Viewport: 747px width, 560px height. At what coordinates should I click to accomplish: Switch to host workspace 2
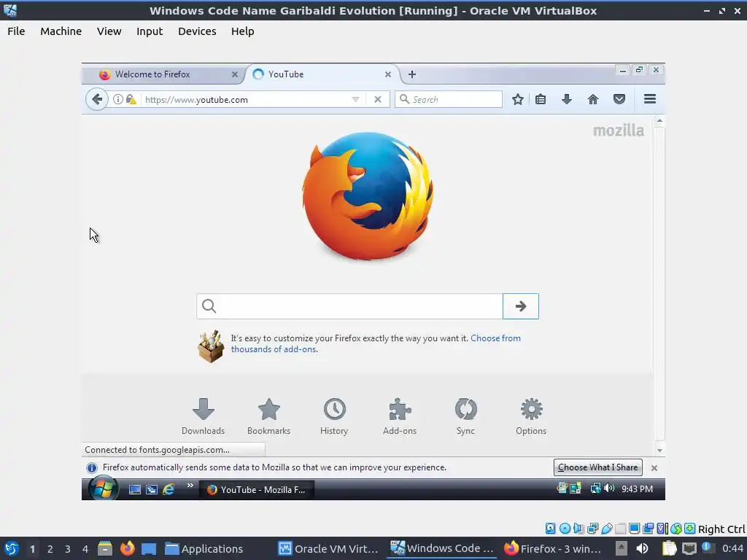[x=50, y=549]
